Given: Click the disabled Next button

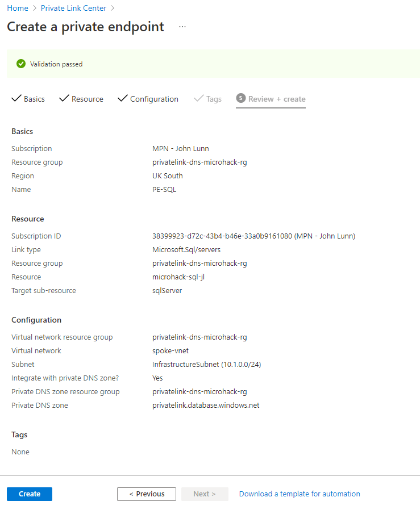Looking at the screenshot, I should (205, 494).
